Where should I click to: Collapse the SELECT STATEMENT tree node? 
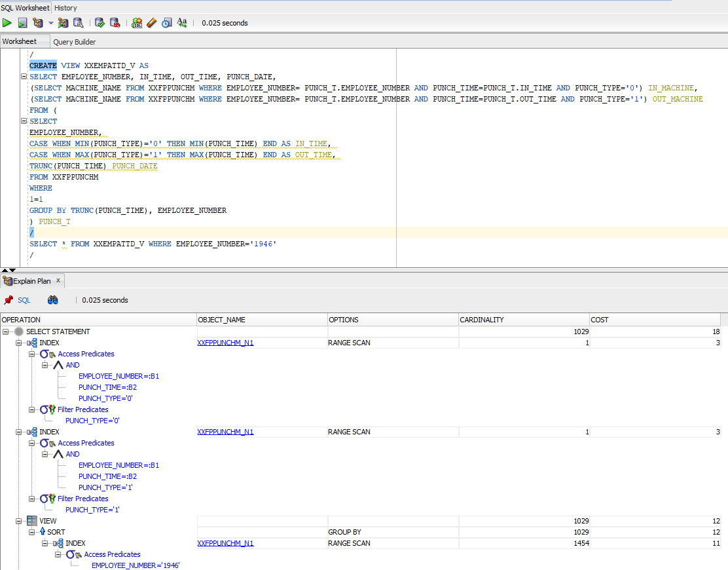tap(6, 332)
